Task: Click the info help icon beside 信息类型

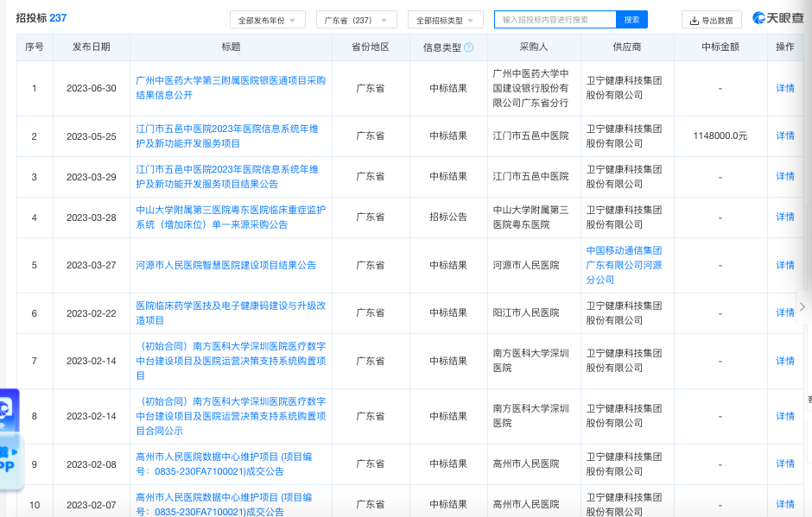Action: 469,47
